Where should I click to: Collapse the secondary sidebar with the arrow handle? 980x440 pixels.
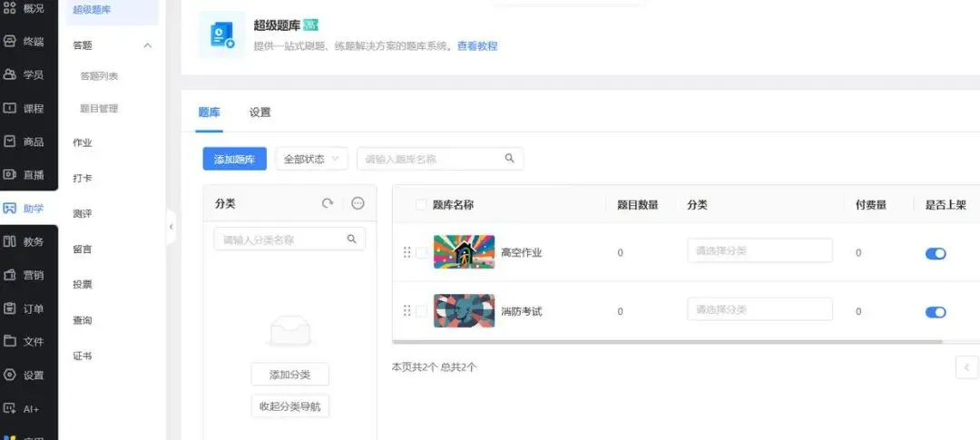[171, 227]
